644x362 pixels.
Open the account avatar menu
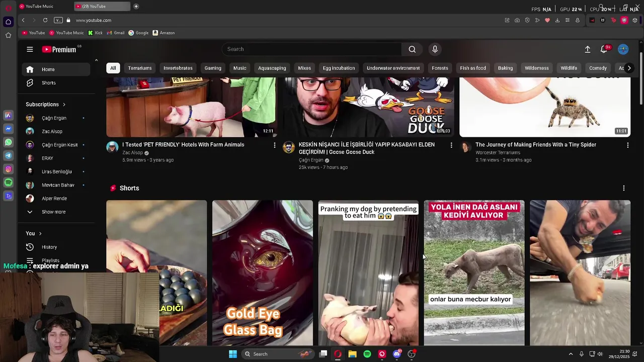[623, 49]
